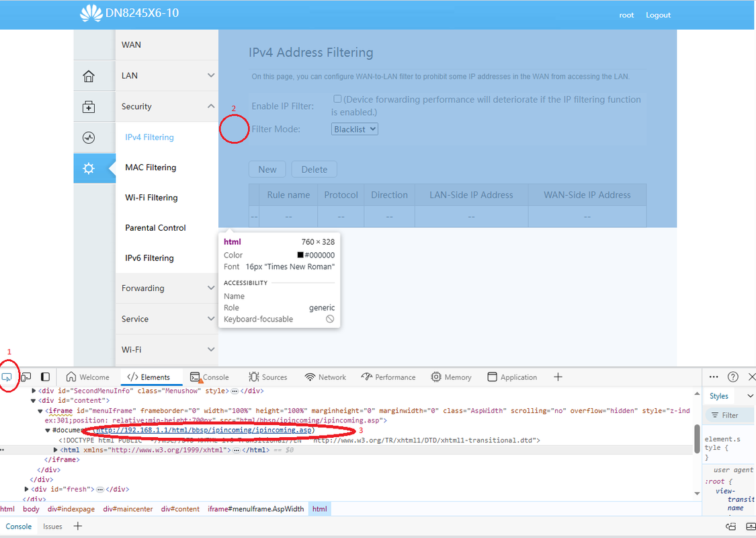Image resolution: width=756 pixels, height=538 pixels.
Task: Select MAC Filtering submenu item
Action: [151, 167]
